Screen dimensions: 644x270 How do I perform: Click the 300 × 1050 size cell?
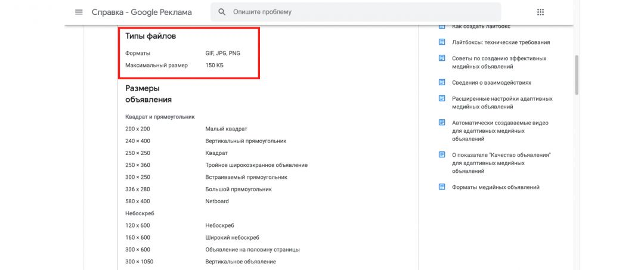pyautogui.click(x=139, y=262)
